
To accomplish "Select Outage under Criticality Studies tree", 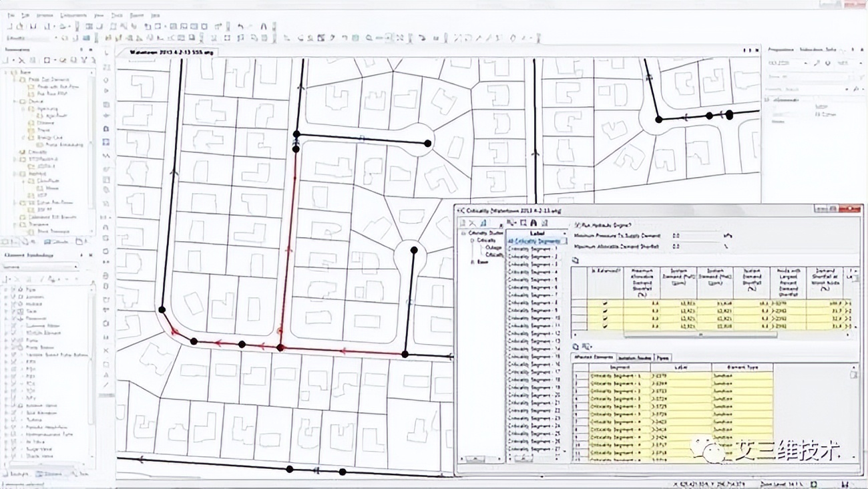I will pos(493,247).
